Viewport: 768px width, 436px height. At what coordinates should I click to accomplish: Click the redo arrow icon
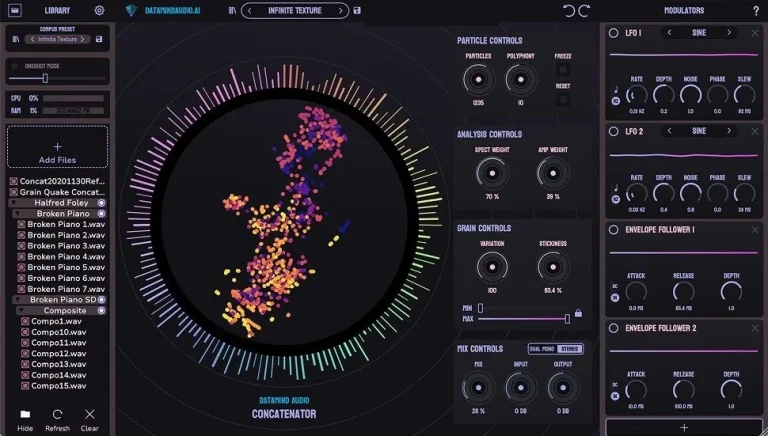(x=585, y=11)
